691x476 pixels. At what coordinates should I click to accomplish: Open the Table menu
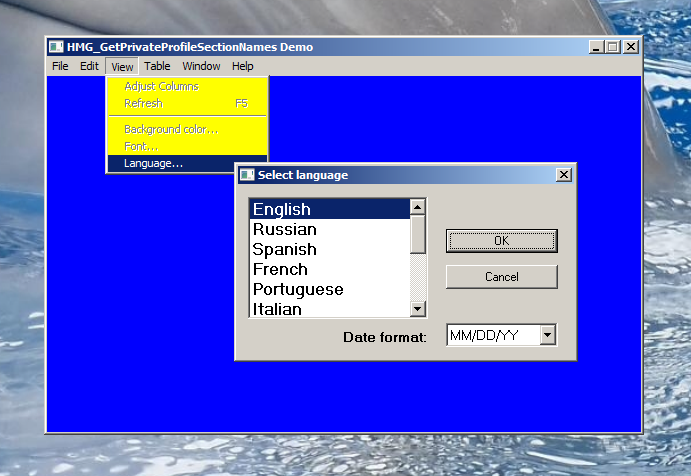click(157, 67)
